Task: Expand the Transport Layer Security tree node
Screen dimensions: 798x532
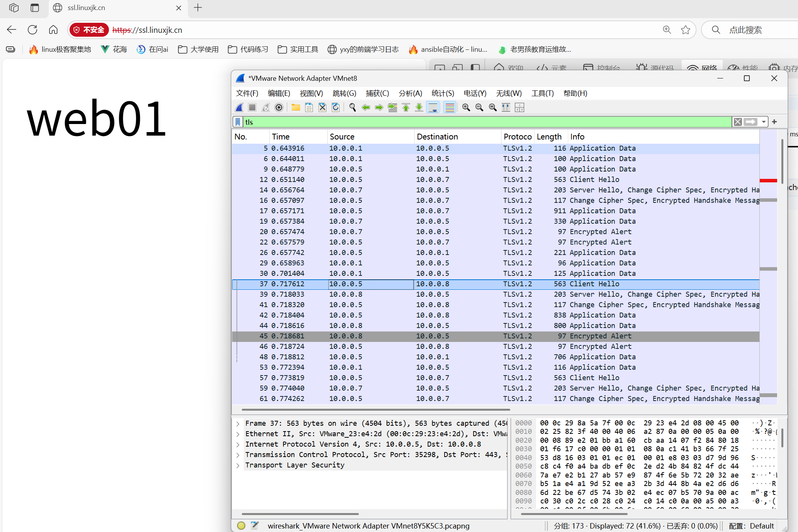Action: pyautogui.click(x=238, y=465)
